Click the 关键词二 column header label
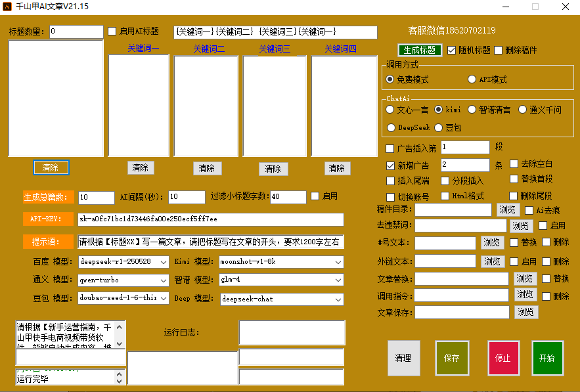The height and width of the screenshot is (392, 580). click(x=209, y=49)
